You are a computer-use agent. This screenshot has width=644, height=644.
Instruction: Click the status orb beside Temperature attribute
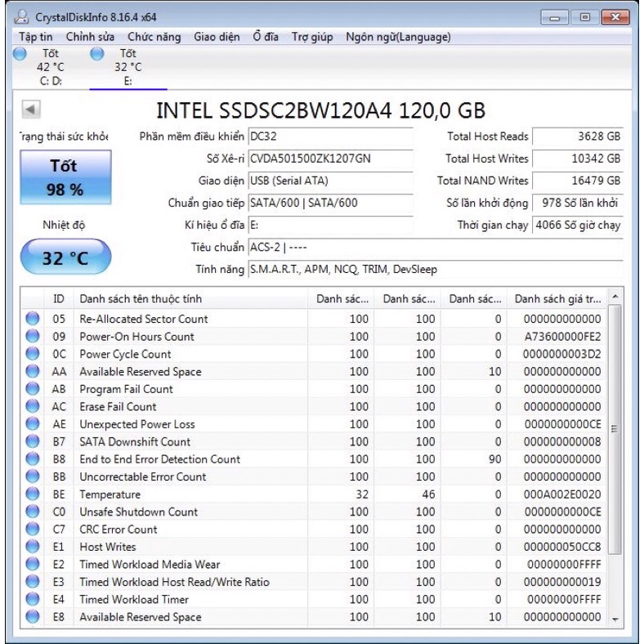pos(33,494)
